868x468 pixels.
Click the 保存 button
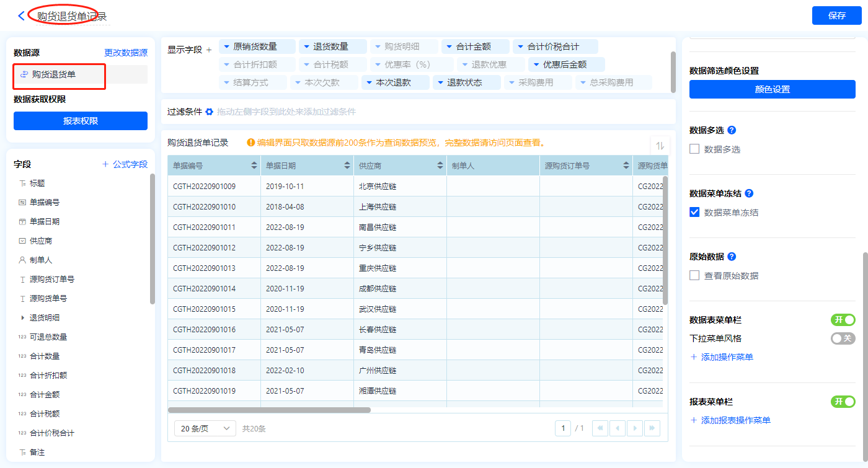[836, 15]
